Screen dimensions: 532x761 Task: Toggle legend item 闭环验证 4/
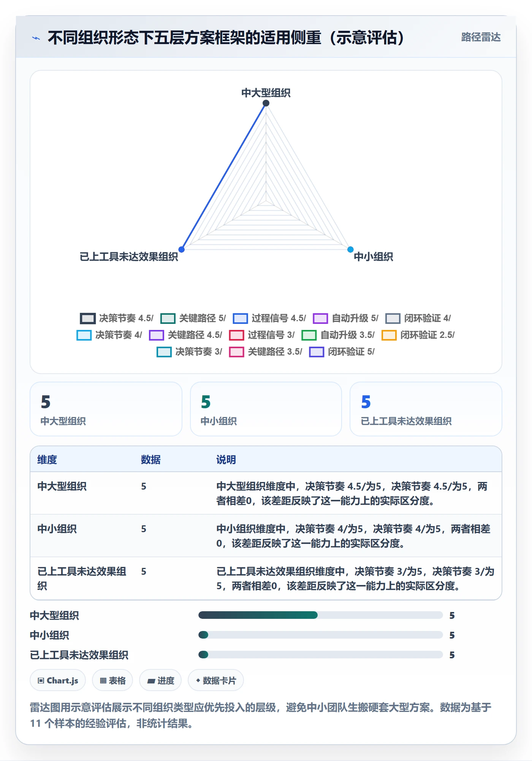click(x=418, y=318)
